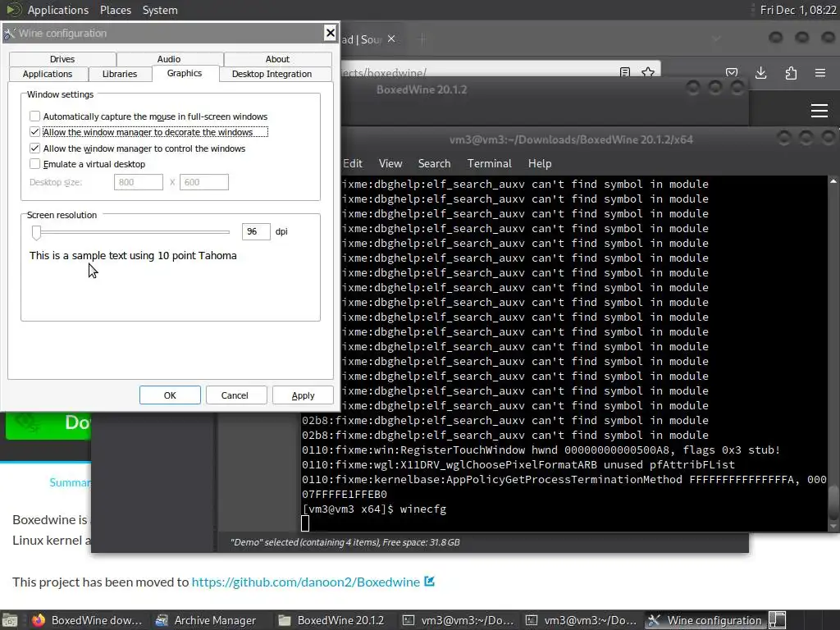Open a new Firefox tab
Screen dimensions: 840x630
(x=422, y=39)
